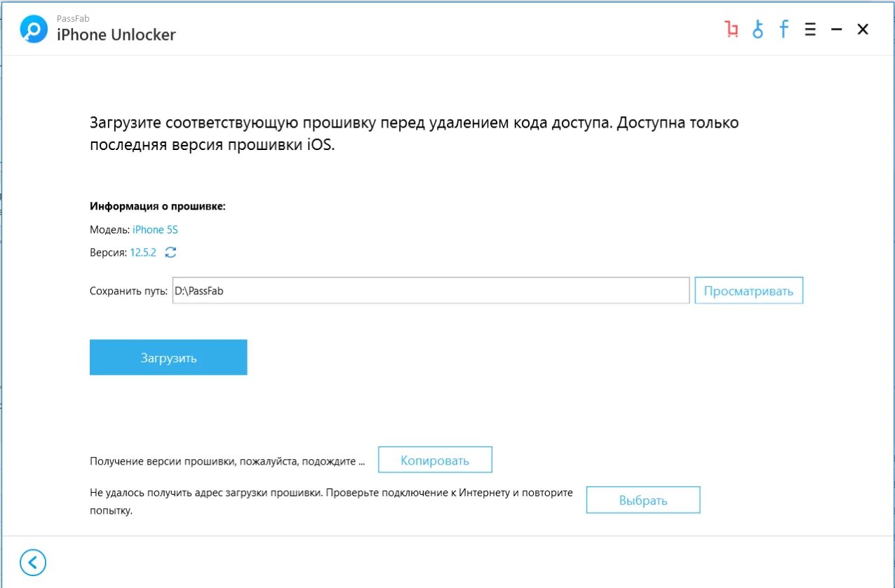Click the Просматривать browse button
895x588 pixels.
point(748,291)
